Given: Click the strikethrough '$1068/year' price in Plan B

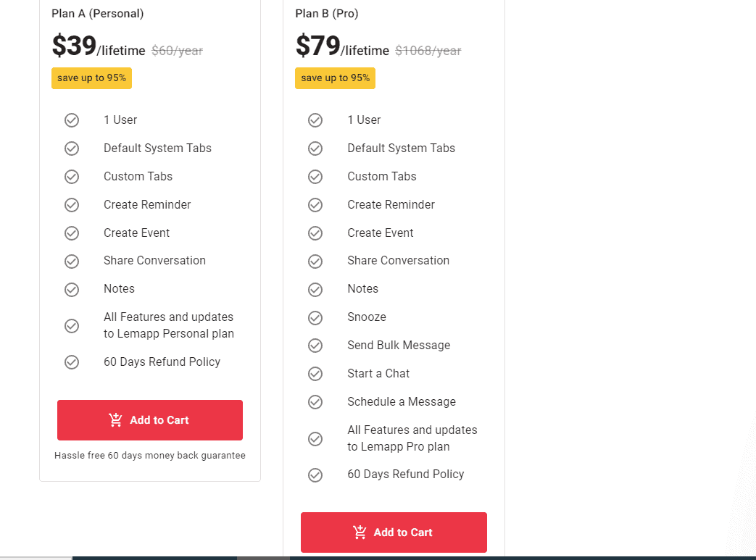Looking at the screenshot, I should 428,51.
